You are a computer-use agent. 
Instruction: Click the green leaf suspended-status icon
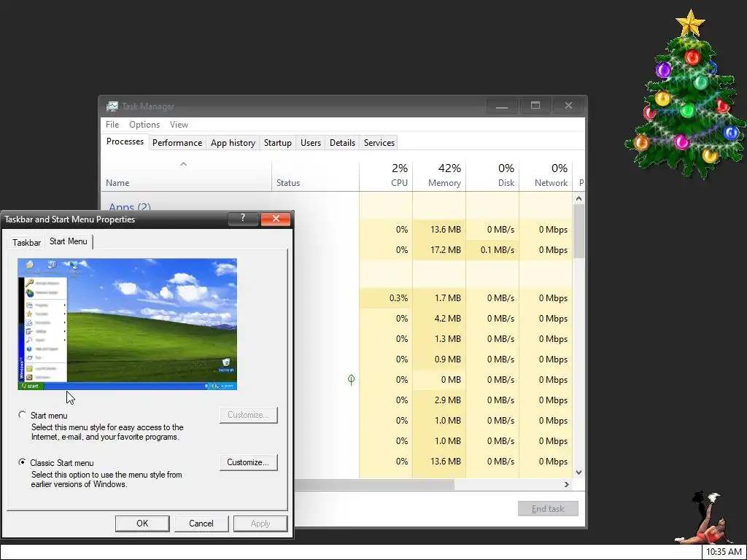(x=351, y=379)
